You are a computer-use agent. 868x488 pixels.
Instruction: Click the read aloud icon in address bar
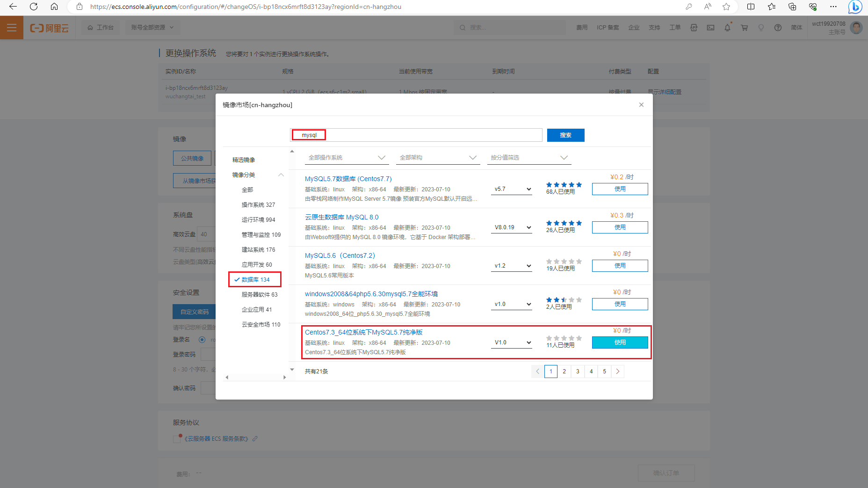point(708,7)
